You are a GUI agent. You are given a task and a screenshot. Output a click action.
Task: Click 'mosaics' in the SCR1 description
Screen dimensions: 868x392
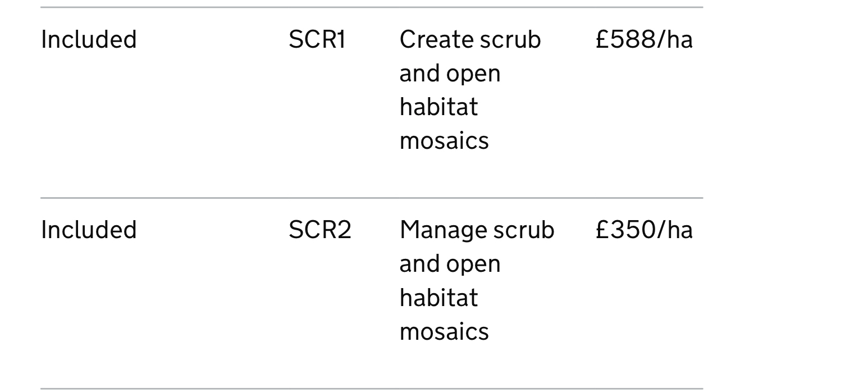click(x=444, y=140)
